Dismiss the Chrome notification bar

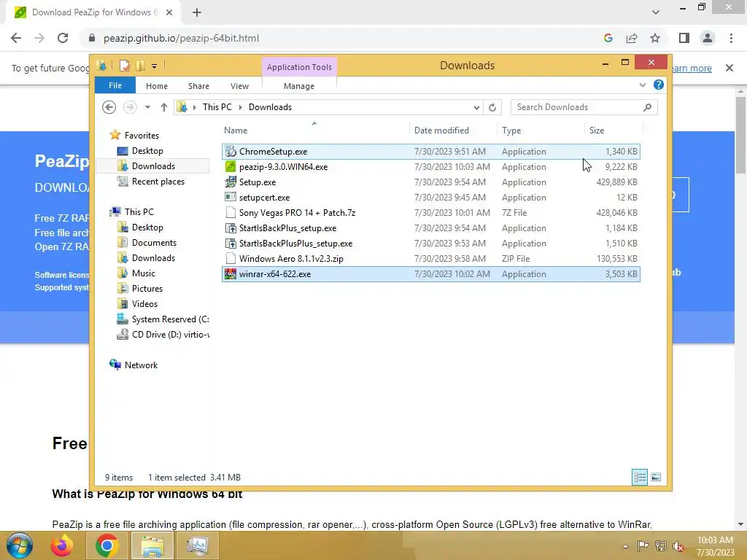tap(729, 68)
